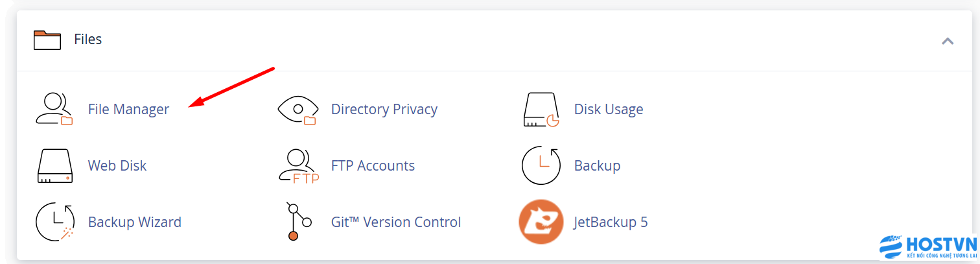Open the Disk Usage link
This screenshot has width=980, height=264.
tap(609, 109)
